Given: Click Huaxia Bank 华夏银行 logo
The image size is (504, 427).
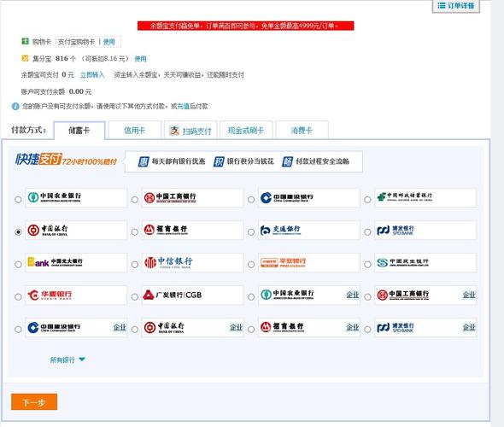Looking at the screenshot, I should coord(50,295).
